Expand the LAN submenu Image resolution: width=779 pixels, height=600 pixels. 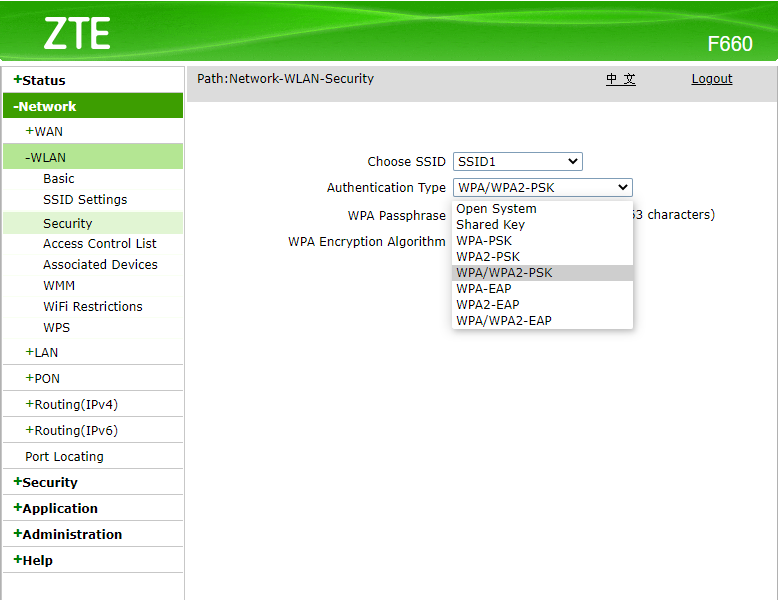42,353
